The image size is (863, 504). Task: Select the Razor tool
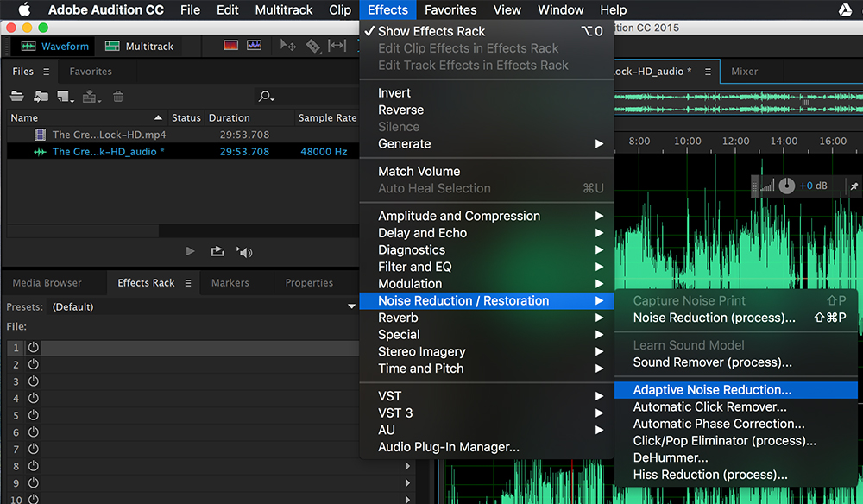pyautogui.click(x=313, y=45)
